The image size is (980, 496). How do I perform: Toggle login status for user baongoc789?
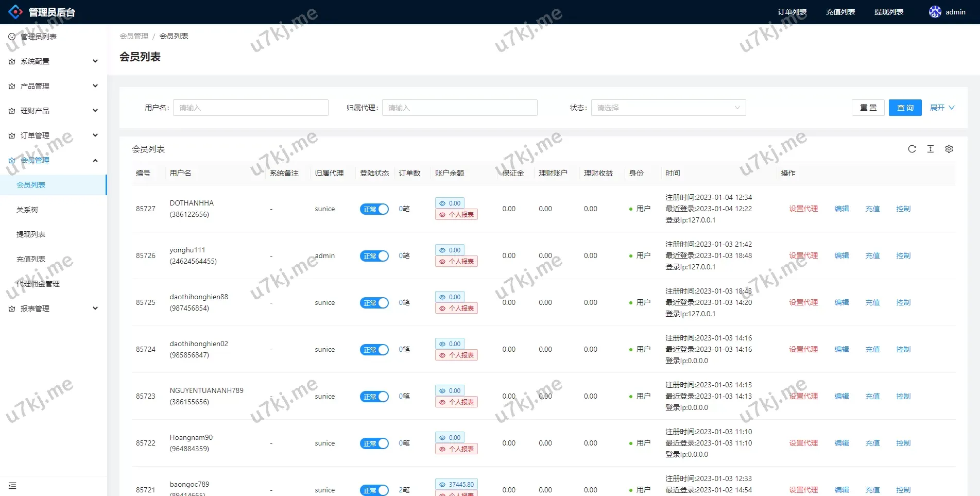(374, 490)
